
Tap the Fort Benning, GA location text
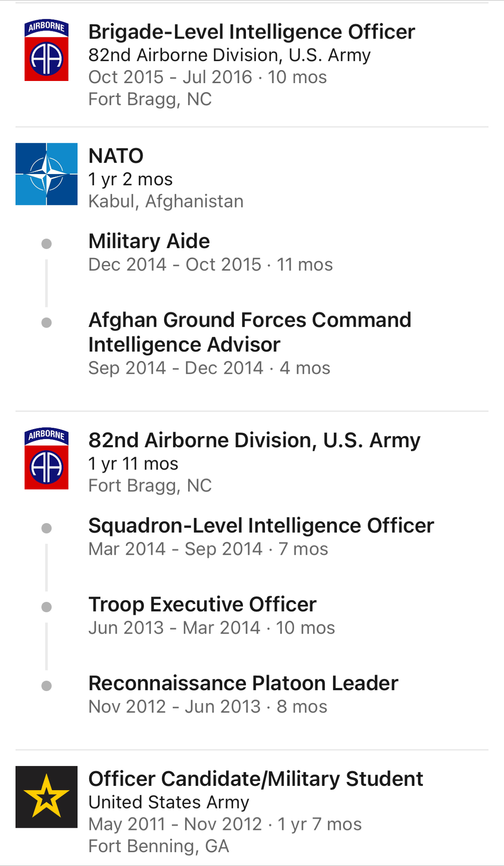(x=158, y=846)
